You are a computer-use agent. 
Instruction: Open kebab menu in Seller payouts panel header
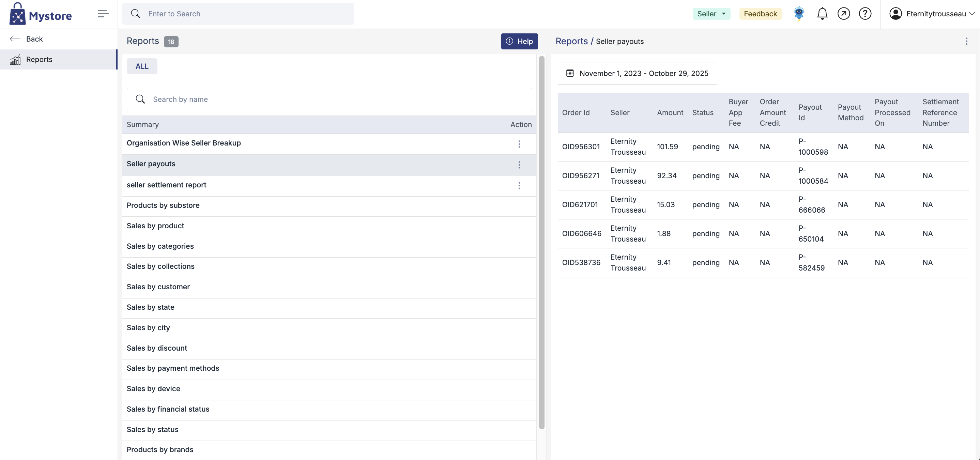pyautogui.click(x=966, y=41)
